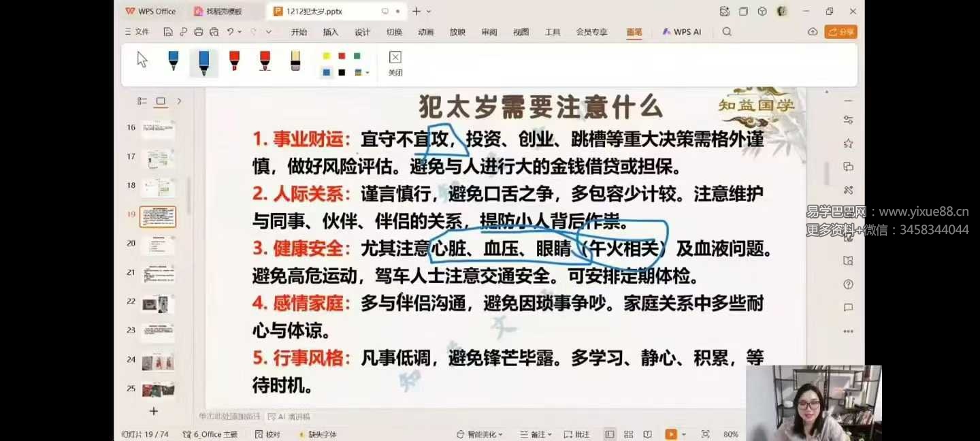The image size is (980, 441).
Task: Select the yellow ink color swatch
Action: pyautogui.click(x=327, y=55)
